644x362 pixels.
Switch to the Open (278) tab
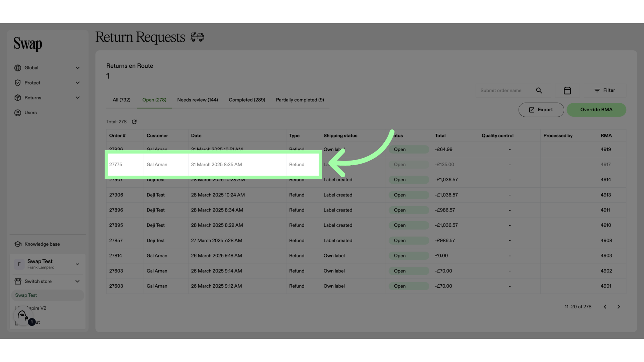tap(154, 100)
